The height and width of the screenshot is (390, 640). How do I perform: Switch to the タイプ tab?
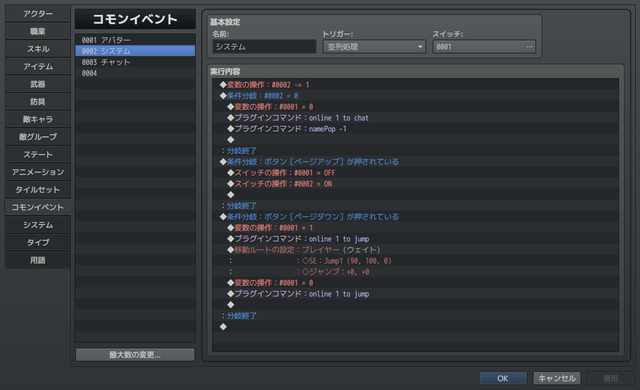(x=38, y=242)
